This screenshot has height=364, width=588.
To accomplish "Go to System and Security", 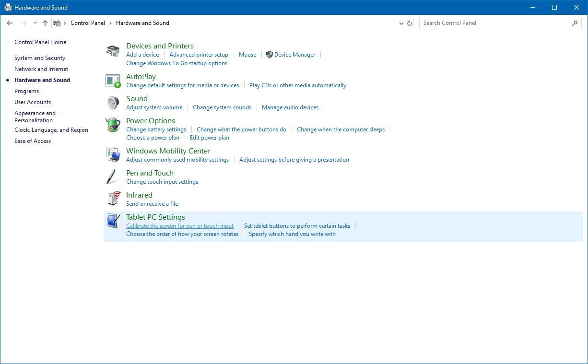I will [x=40, y=58].
